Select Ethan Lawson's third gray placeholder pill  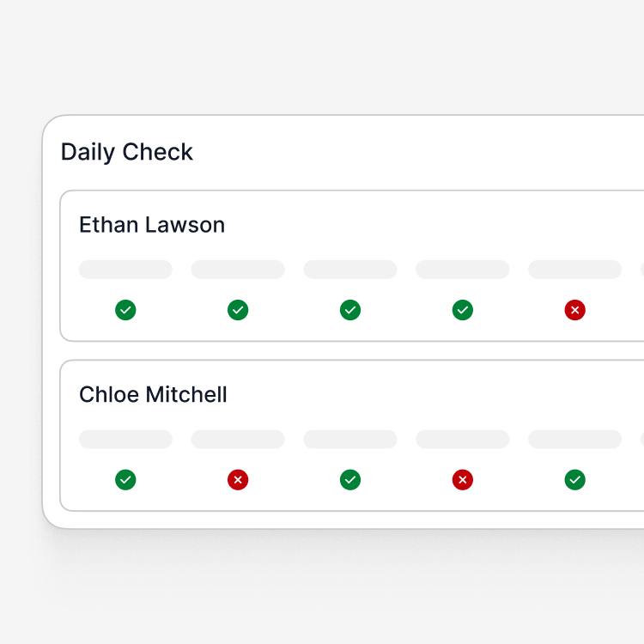[x=350, y=270]
